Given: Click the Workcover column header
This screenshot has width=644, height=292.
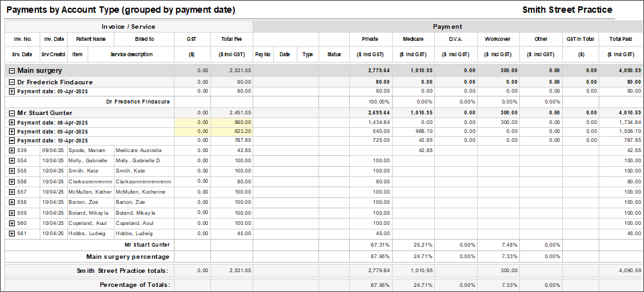Looking at the screenshot, I should coord(498,39).
